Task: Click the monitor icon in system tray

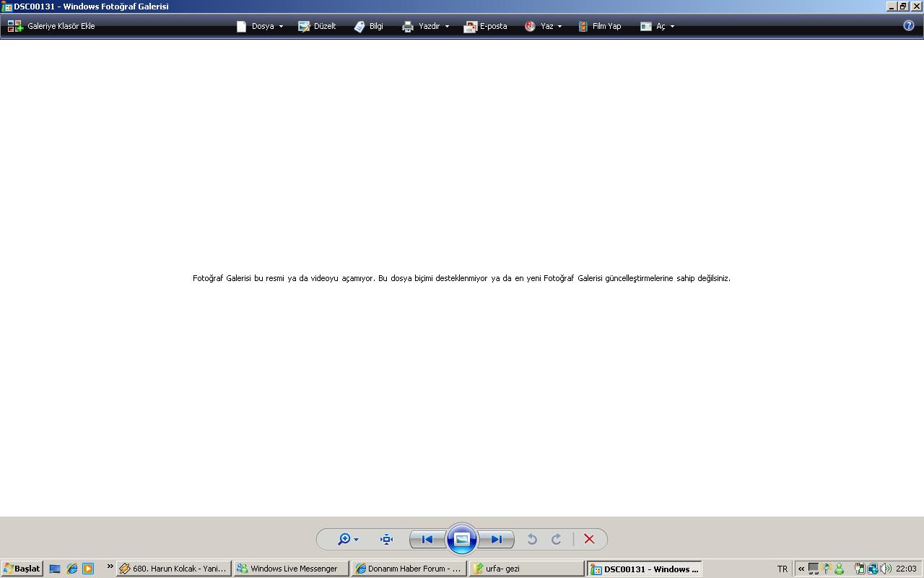Action: tap(814, 569)
